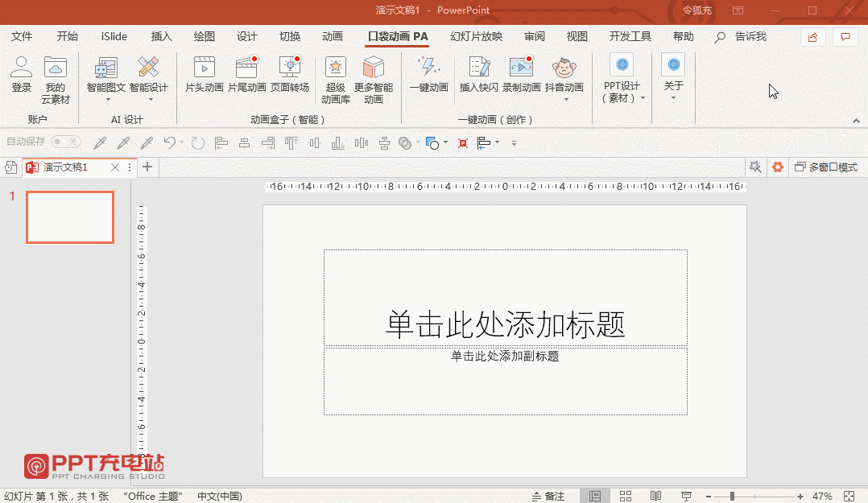Open customize quick access toolbar dropdown
This screenshot has width=868, height=503.
click(x=514, y=143)
